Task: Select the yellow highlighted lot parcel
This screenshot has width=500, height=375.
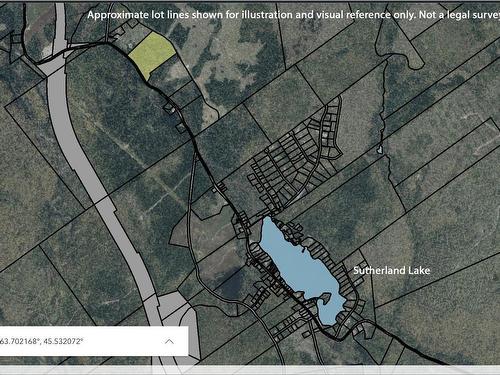Action: (x=152, y=55)
